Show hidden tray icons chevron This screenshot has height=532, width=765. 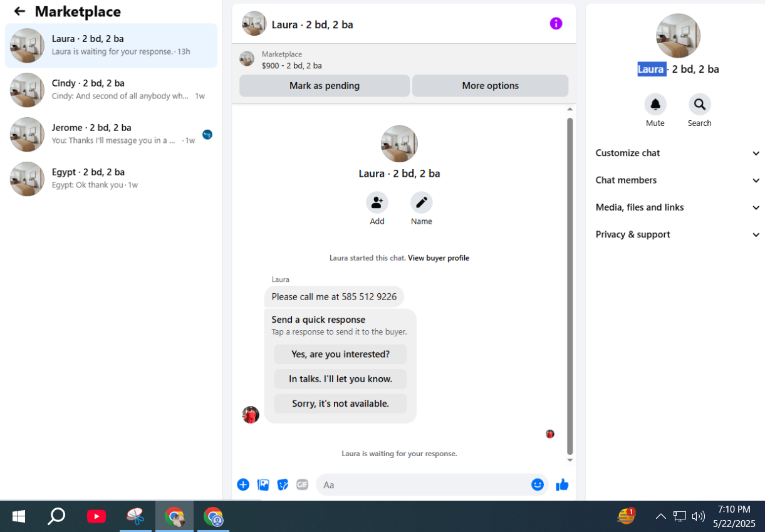tap(660, 516)
